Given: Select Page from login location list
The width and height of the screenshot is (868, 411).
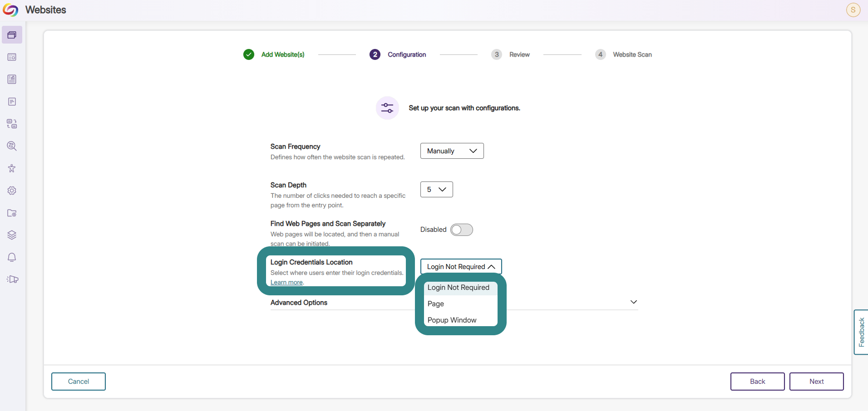Looking at the screenshot, I should pos(460,304).
